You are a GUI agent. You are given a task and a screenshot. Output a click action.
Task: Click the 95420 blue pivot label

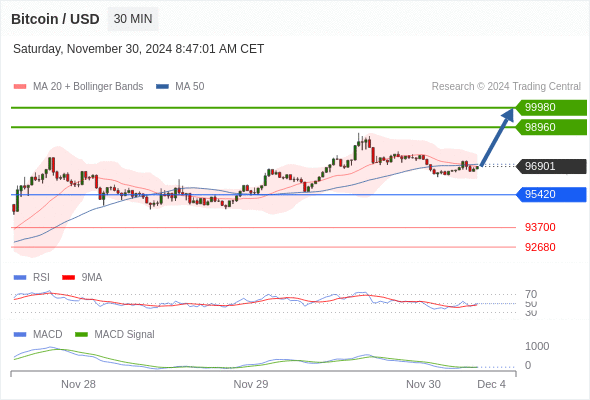point(551,195)
